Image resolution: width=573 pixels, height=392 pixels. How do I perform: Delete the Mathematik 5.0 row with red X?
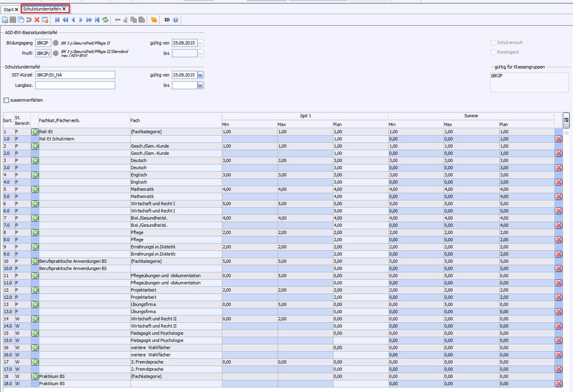(x=558, y=197)
